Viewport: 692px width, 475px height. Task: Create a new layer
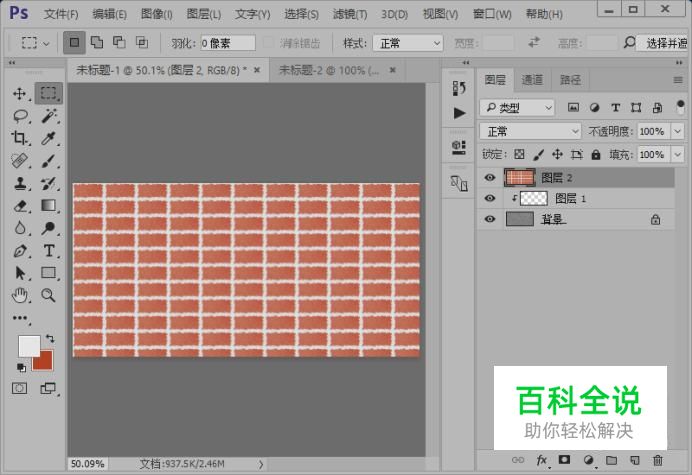(635, 460)
